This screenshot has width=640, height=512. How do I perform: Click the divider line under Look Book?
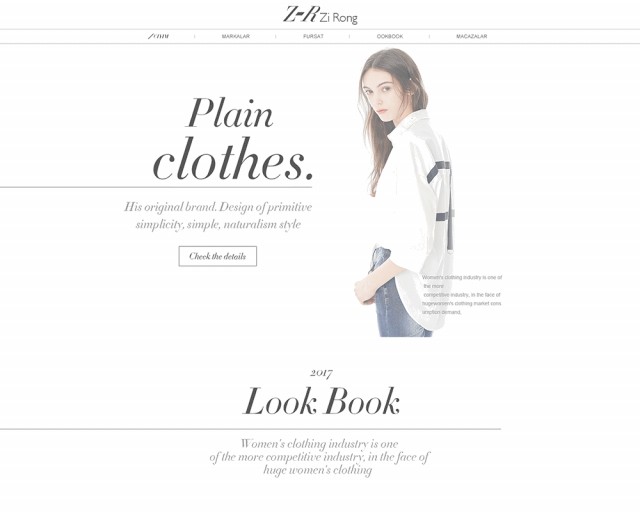coord(250,429)
